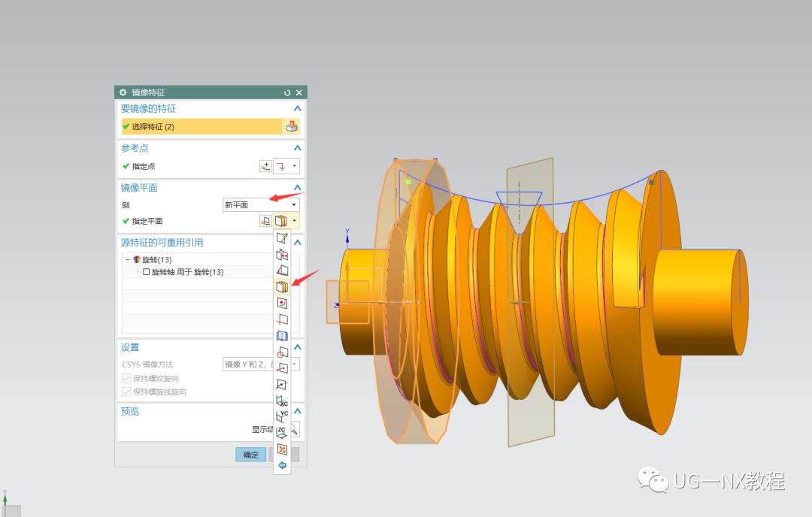Screen dimensions: 812x517
Task: Click the 旋转(13) feature icon in the tree
Action: (137, 259)
